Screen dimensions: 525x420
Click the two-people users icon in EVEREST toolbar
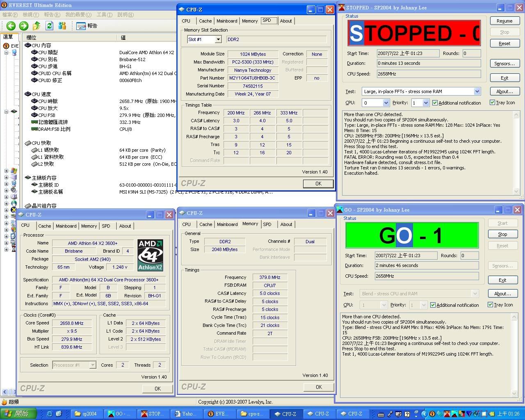62,26
